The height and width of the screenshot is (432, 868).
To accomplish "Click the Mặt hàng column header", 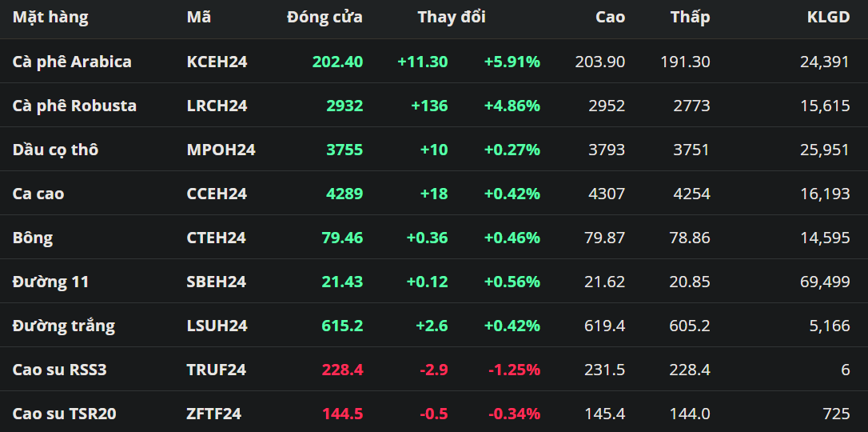I will 50,17.
